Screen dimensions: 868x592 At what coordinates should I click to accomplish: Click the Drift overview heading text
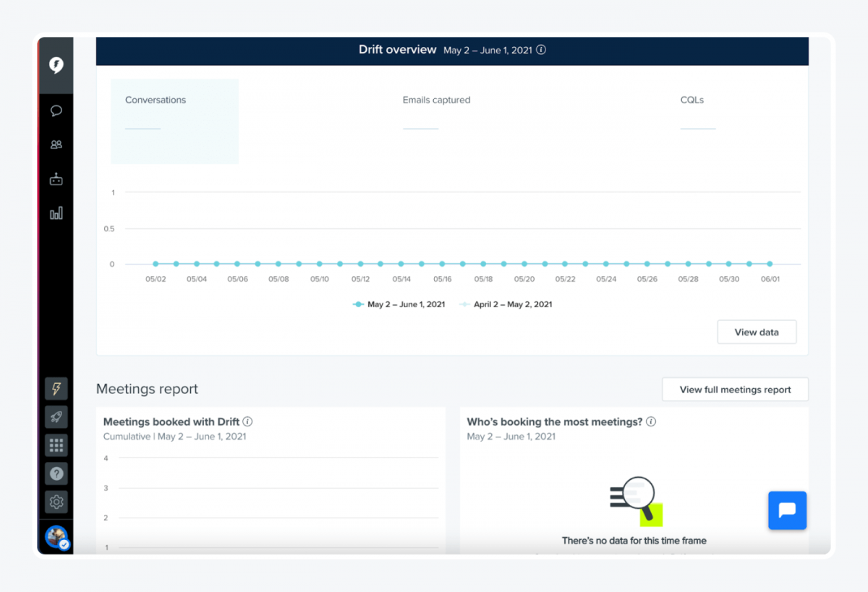coord(398,50)
